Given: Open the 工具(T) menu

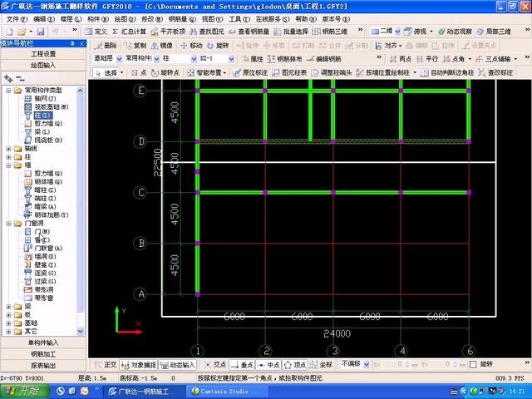Looking at the screenshot, I should point(239,19).
